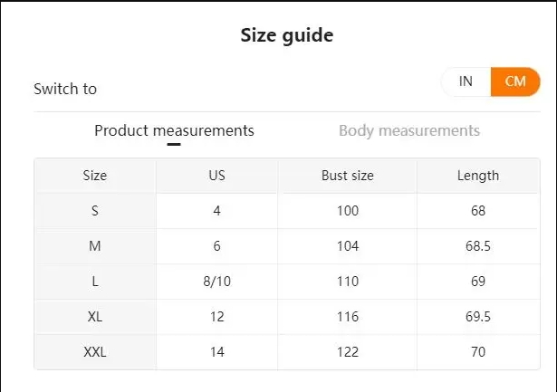Select the CM unit option

pos(515,81)
